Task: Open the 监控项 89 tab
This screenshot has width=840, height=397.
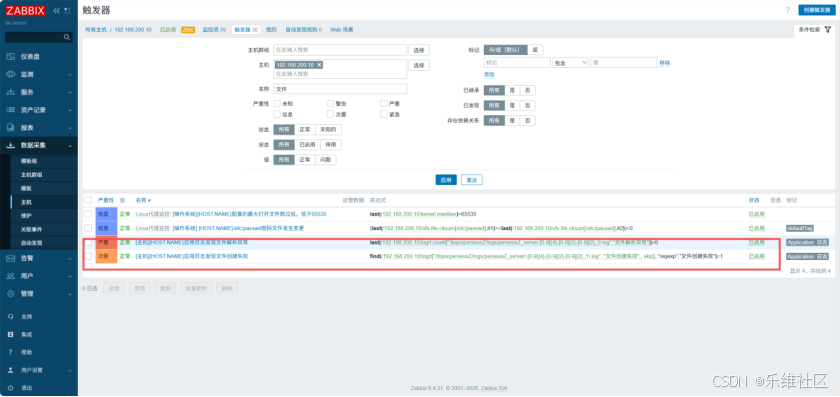Action: (x=214, y=30)
